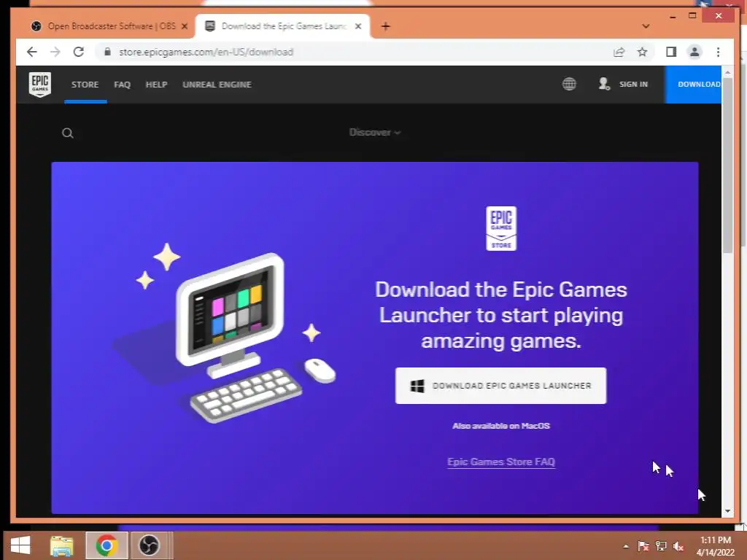
Task: Bookmark the page with the star icon
Action: [642, 52]
